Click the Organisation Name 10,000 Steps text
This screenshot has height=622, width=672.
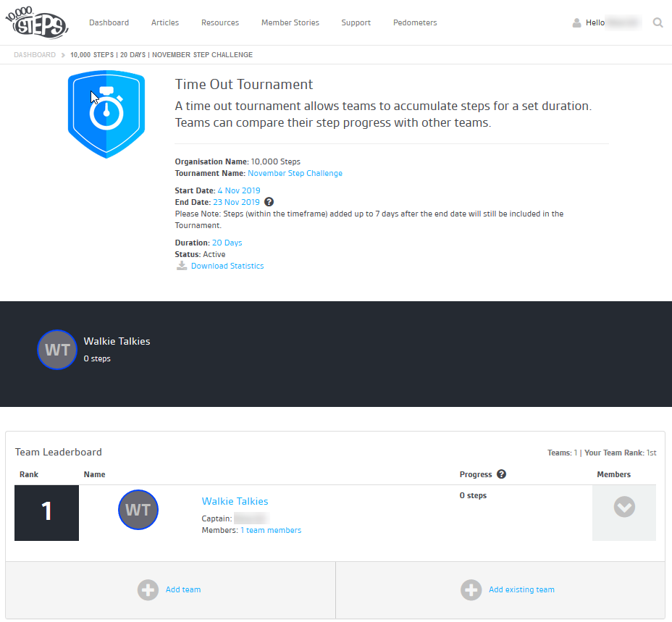tap(238, 161)
